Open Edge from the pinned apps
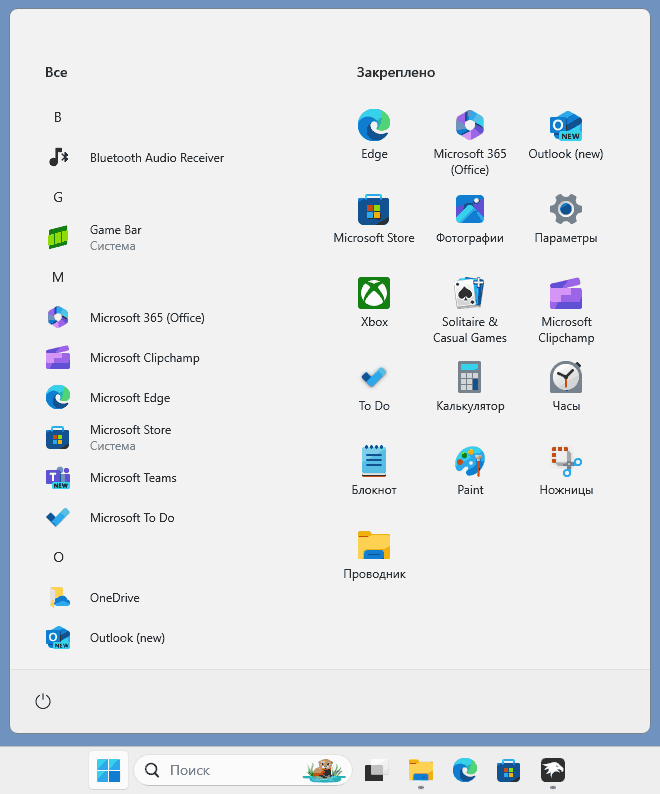 [x=374, y=135]
